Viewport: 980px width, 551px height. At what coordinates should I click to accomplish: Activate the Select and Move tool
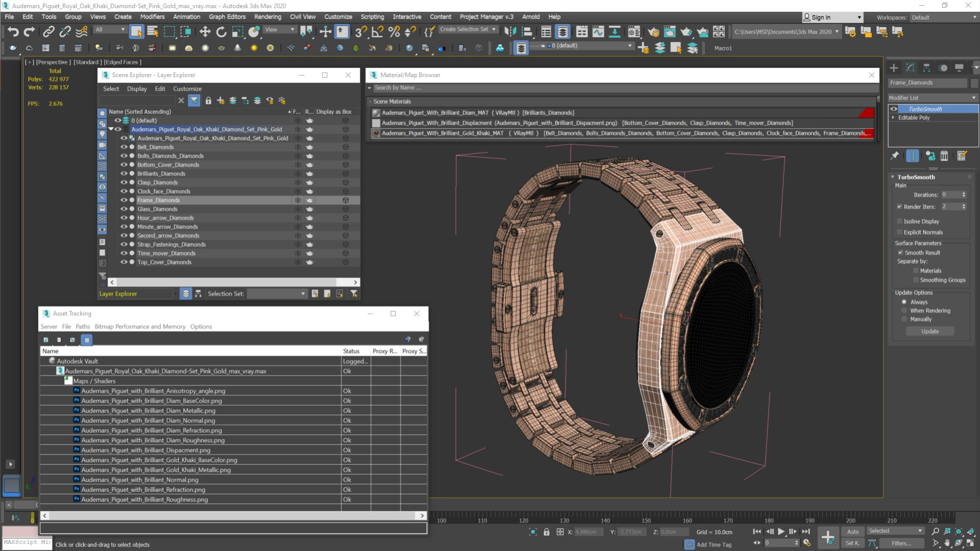point(205,32)
